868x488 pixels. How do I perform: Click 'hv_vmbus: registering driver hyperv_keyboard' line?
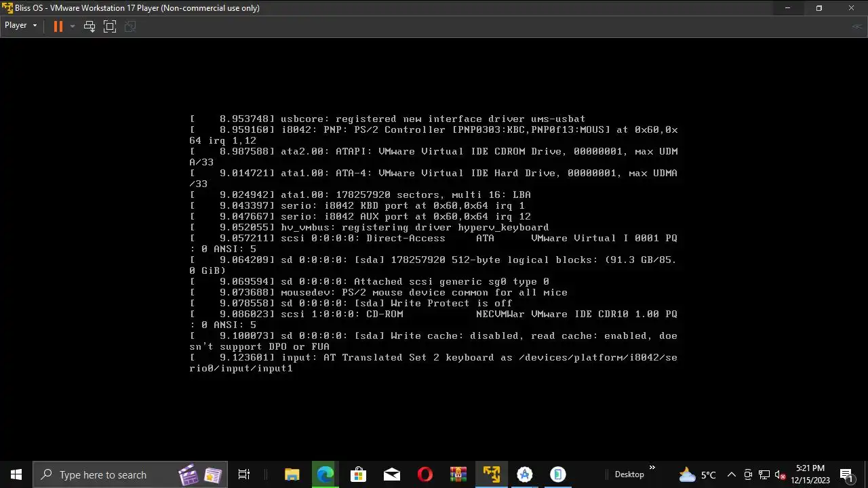click(370, 227)
